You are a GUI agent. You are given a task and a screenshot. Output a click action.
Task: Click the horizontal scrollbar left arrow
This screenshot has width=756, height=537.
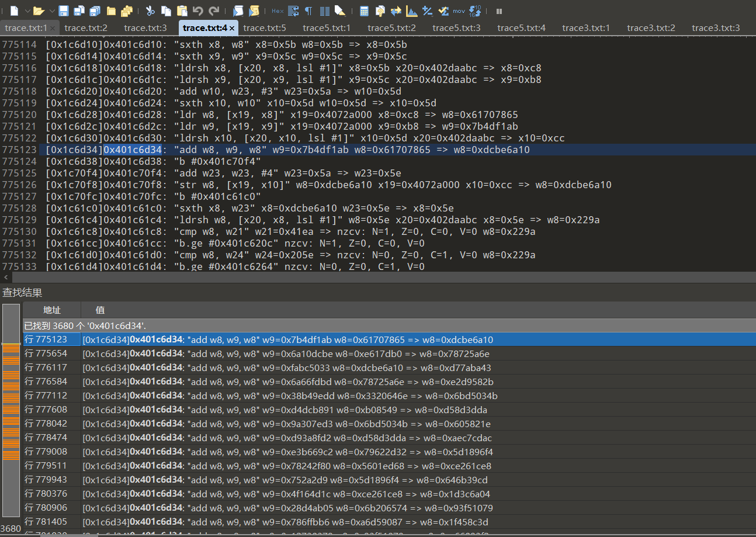5,278
